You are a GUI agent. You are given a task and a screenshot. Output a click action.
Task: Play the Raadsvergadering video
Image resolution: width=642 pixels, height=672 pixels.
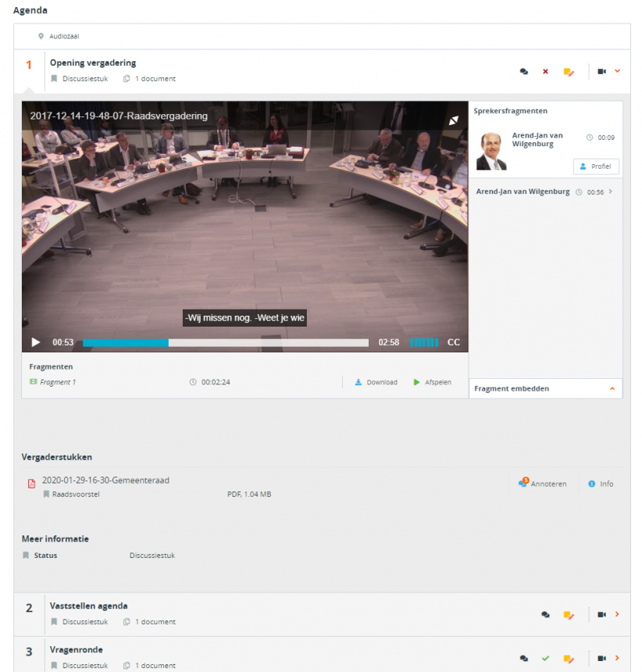point(36,342)
